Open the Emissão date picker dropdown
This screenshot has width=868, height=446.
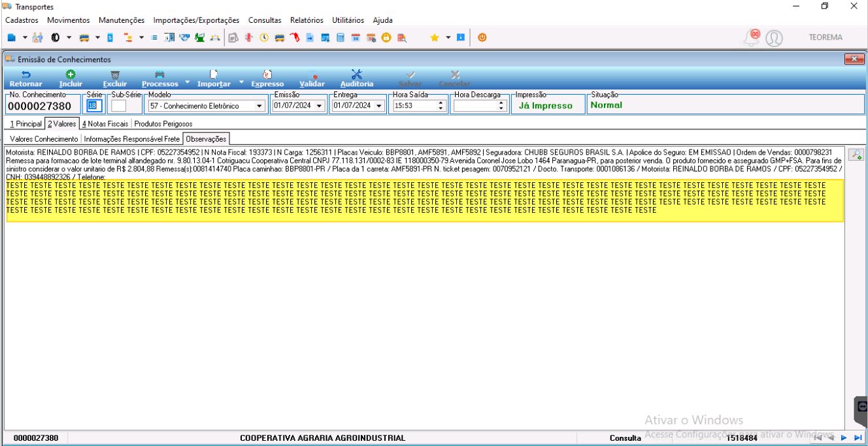(x=319, y=106)
